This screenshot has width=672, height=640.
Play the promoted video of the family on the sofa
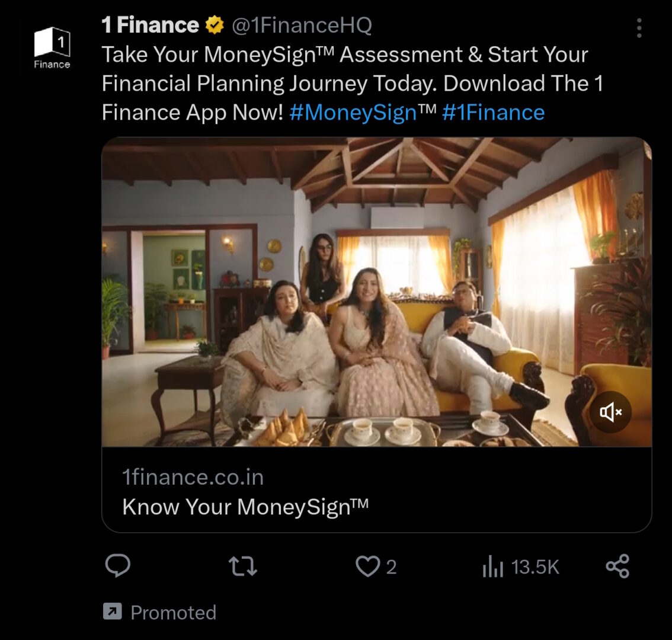coord(376,292)
